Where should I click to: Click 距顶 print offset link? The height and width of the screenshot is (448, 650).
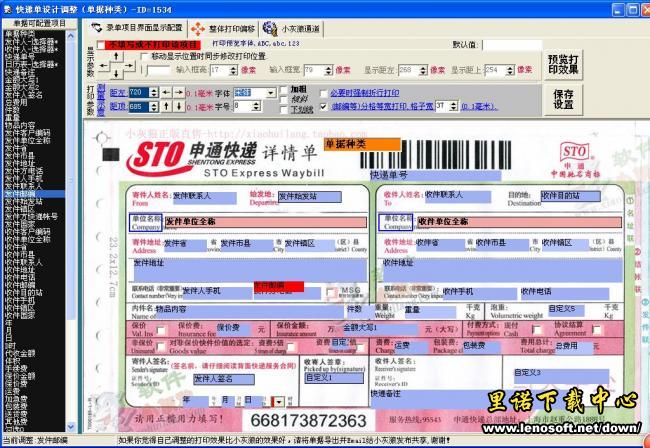118,107
